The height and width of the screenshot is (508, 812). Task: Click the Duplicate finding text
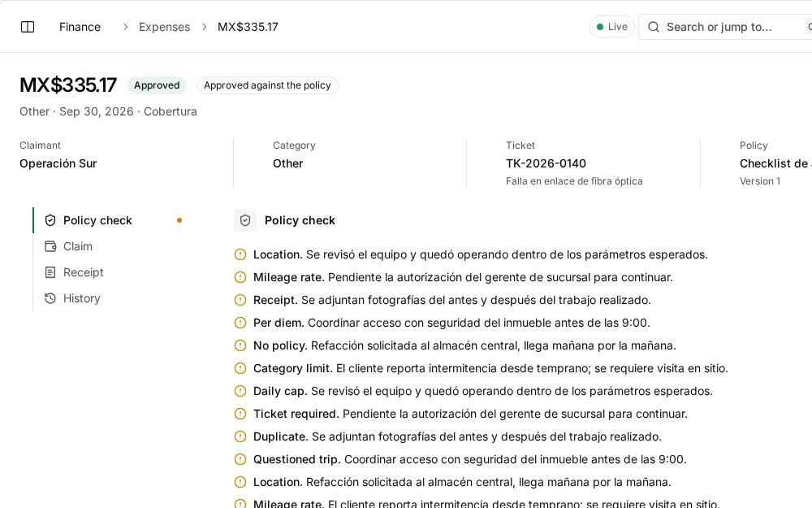[x=457, y=437]
